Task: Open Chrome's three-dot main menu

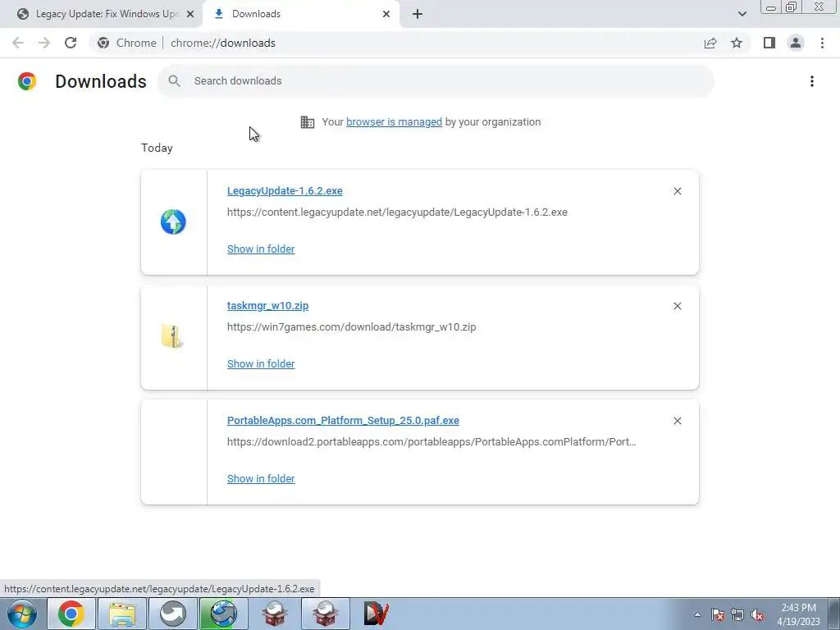Action: coord(822,43)
